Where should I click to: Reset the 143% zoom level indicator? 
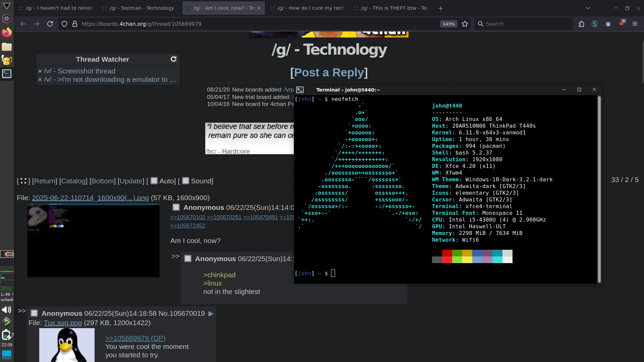tap(448, 24)
